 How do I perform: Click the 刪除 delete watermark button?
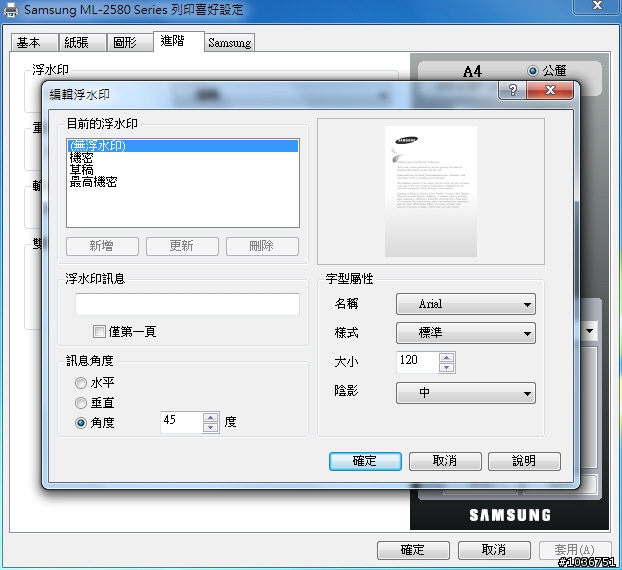coord(262,246)
